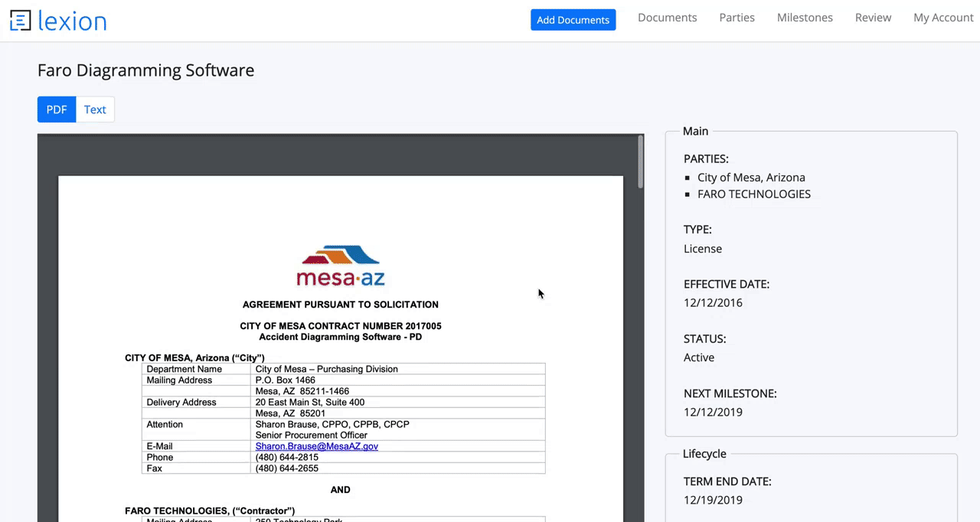Click the mesa-az logo in the document

point(340,266)
